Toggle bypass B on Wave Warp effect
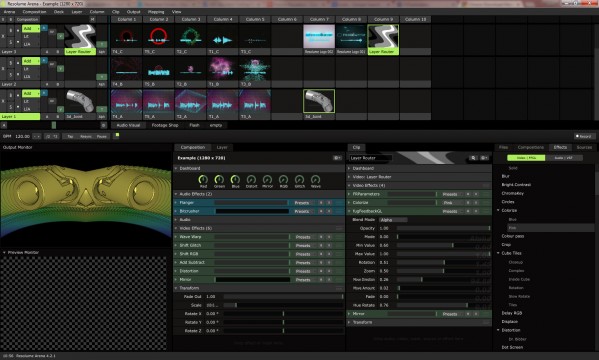The height and width of the screenshot is (360, 599). pos(321,237)
